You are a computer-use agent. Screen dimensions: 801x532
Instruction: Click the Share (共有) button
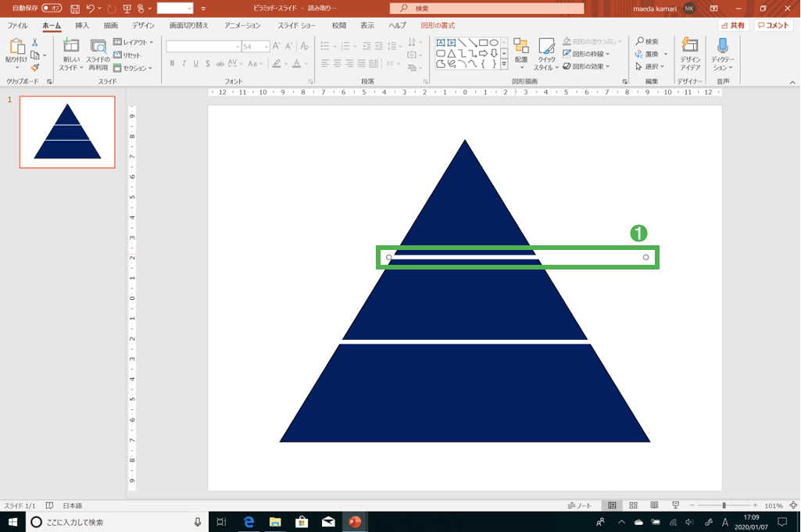[x=733, y=26]
